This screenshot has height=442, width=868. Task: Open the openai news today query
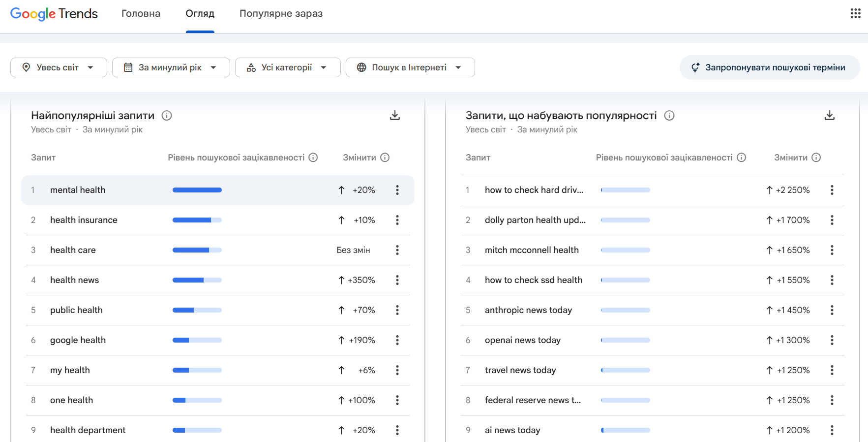pyautogui.click(x=523, y=340)
